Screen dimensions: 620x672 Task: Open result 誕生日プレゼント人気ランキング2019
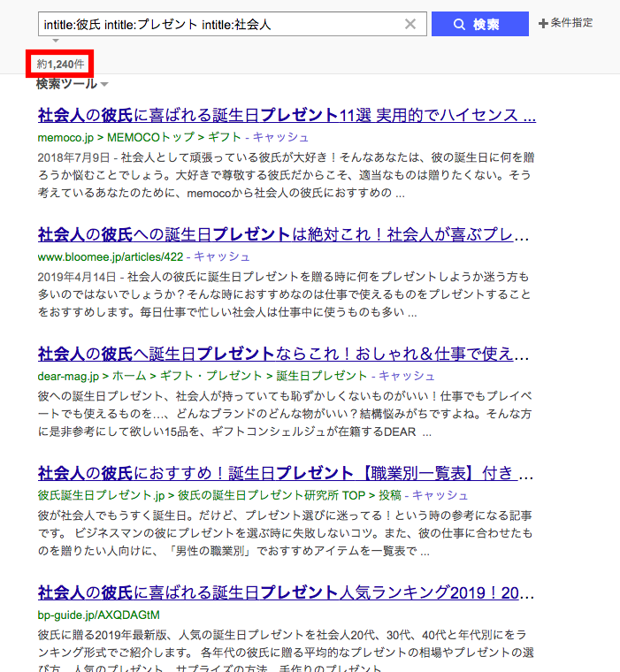[286, 592]
